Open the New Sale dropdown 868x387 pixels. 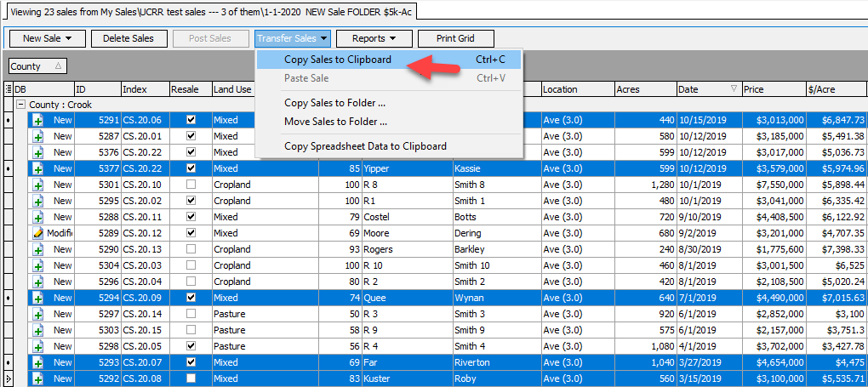point(47,38)
